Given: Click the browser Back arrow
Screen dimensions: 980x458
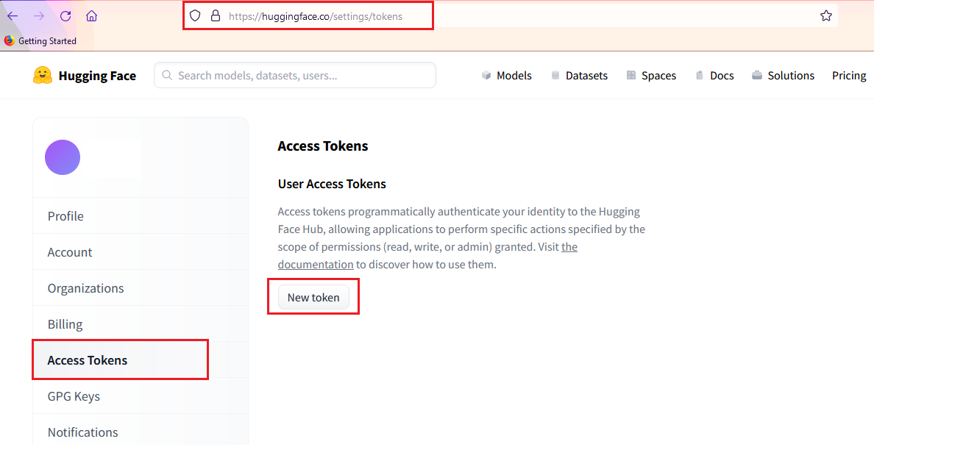Looking at the screenshot, I should [x=13, y=15].
